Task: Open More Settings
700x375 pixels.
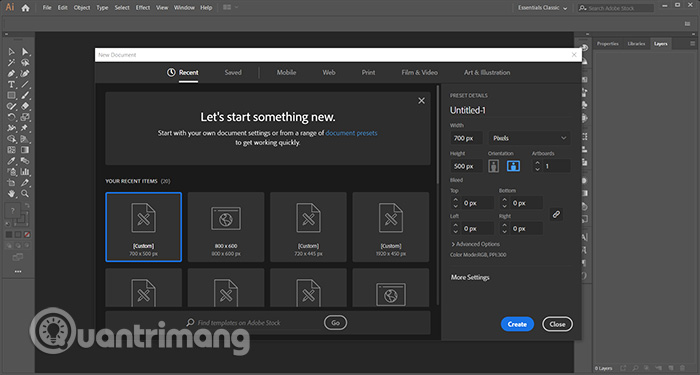Action: tap(470, 277)
